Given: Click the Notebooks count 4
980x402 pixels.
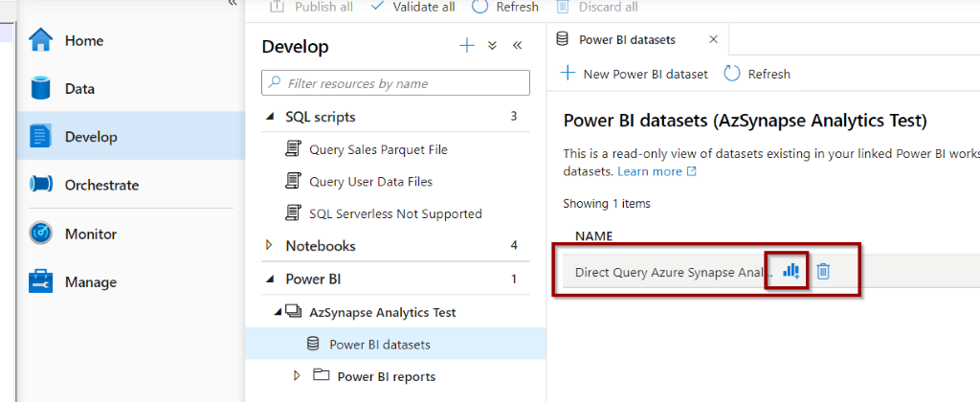Looking at the screenshot, I should 514,245.
